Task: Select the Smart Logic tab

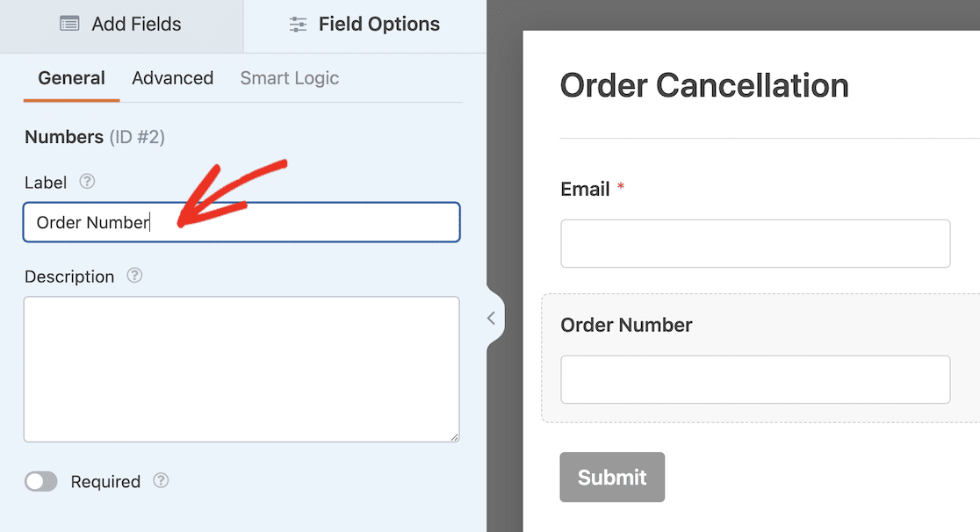Action: [x=290, y=78]
